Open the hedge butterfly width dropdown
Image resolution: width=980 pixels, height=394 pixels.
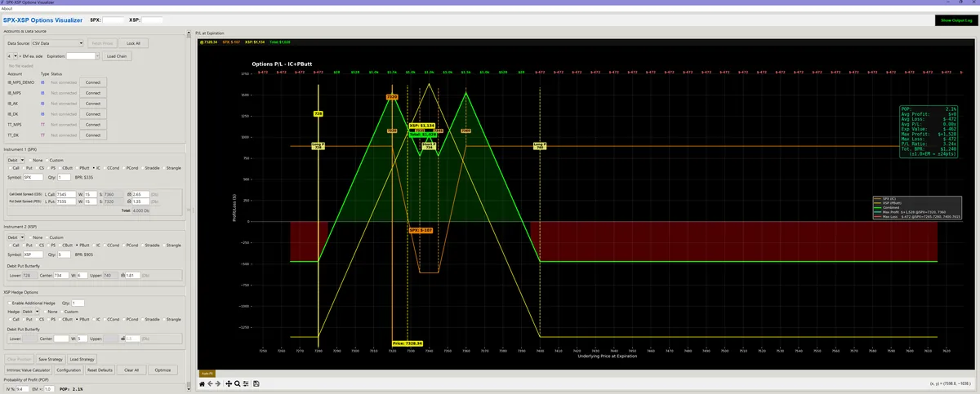(82, 339)
